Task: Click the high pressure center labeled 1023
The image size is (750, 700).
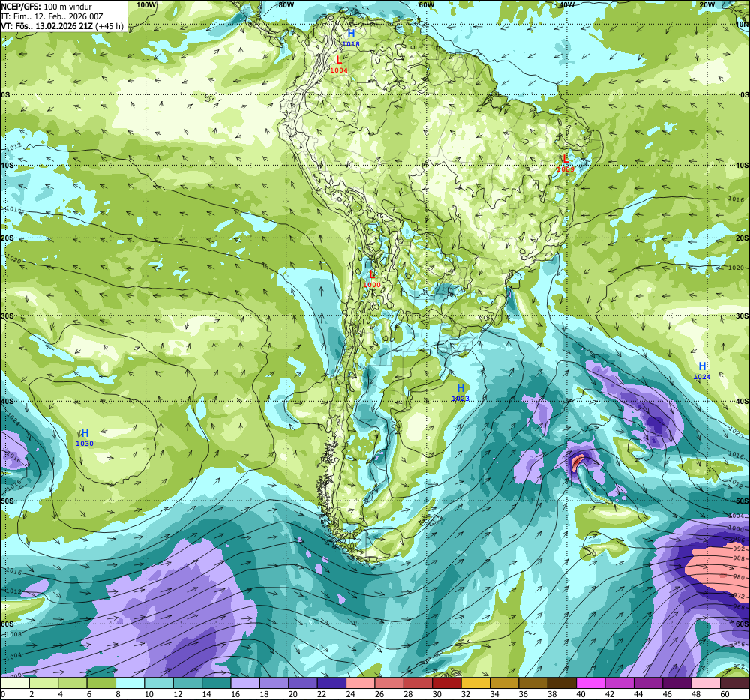Action: [x=460, y=392]
